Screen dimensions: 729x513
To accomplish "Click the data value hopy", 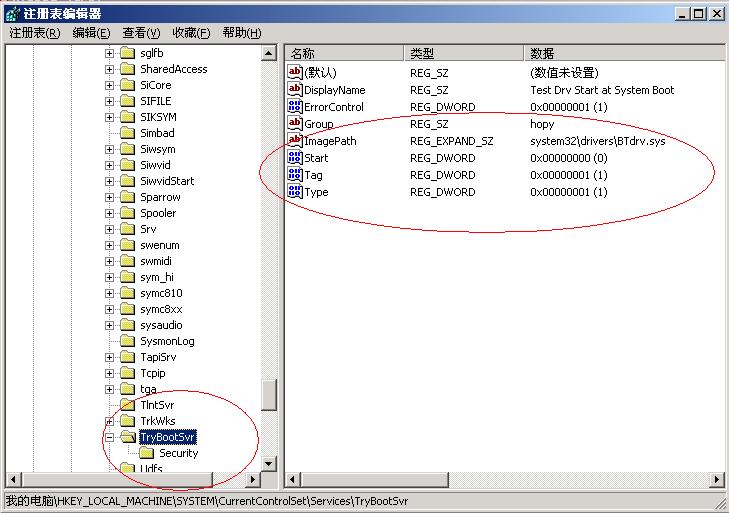I will pyautogui.click(x=542, y=124).
